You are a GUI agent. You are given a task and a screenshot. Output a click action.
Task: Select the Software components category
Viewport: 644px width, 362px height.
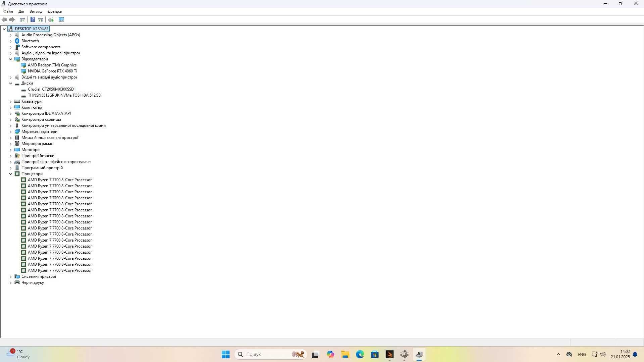(41, 47)
